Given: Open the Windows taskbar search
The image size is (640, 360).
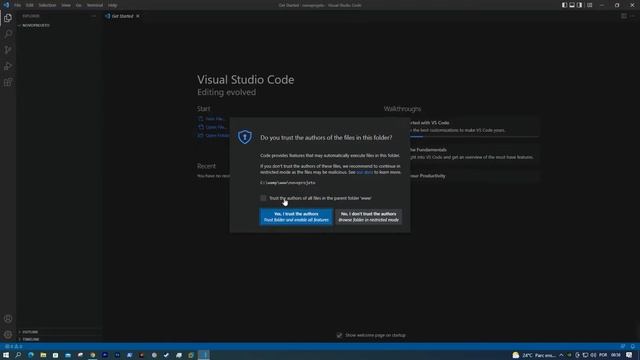Looking at the screenshot, I should (x=18, y=355).
